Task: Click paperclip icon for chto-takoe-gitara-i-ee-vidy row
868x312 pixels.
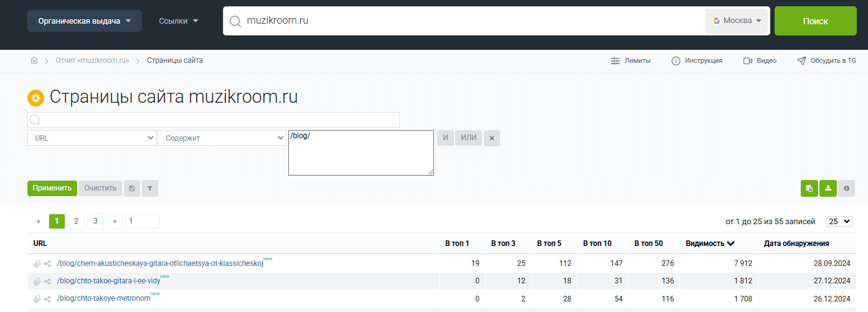Action: (37, 281)
